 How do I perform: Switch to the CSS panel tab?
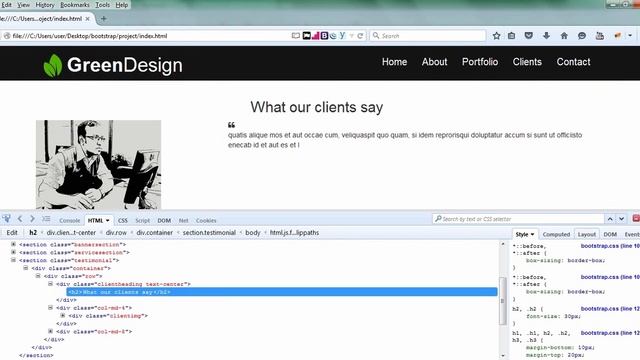pos(122,220)
